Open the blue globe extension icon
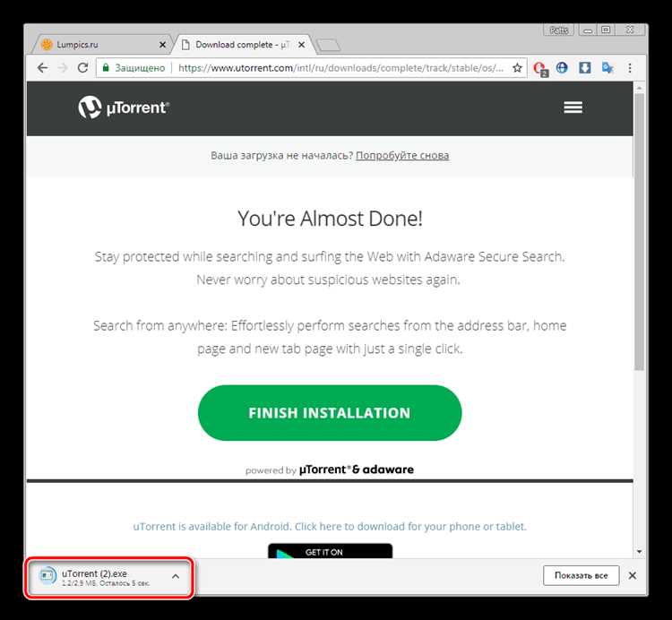 coord(562,68)
